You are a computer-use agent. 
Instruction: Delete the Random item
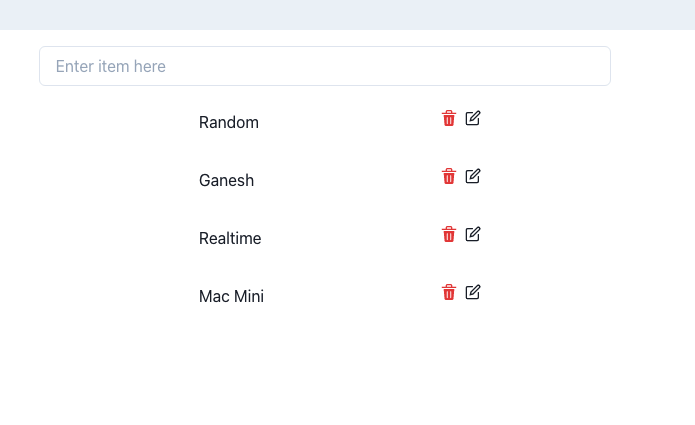(449, 118)
